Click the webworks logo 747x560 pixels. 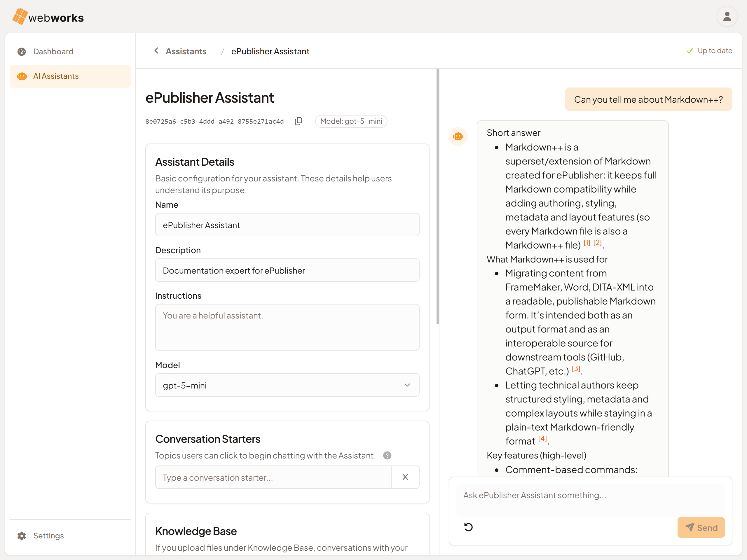(48, 17)
